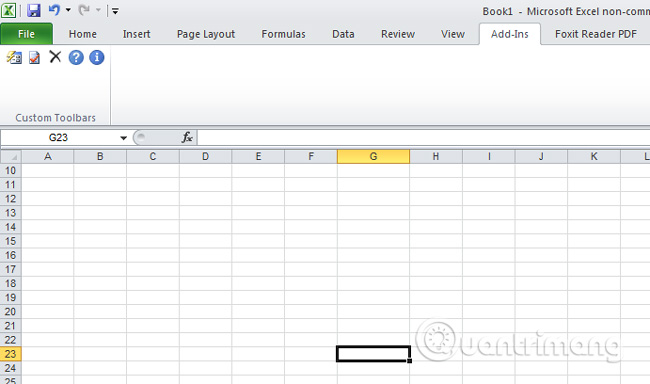
Task: Click the Excel application logo icon
Action: [8, 10]
